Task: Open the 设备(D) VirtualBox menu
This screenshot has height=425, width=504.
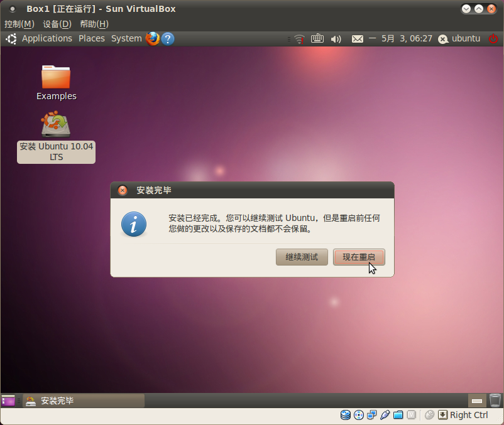Action: click(57, 24)
